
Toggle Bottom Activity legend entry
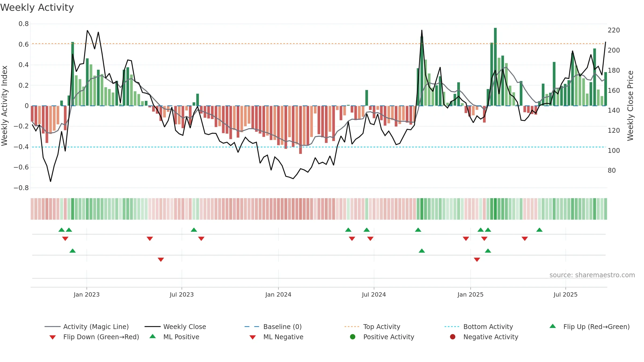[x=479, y=327]
